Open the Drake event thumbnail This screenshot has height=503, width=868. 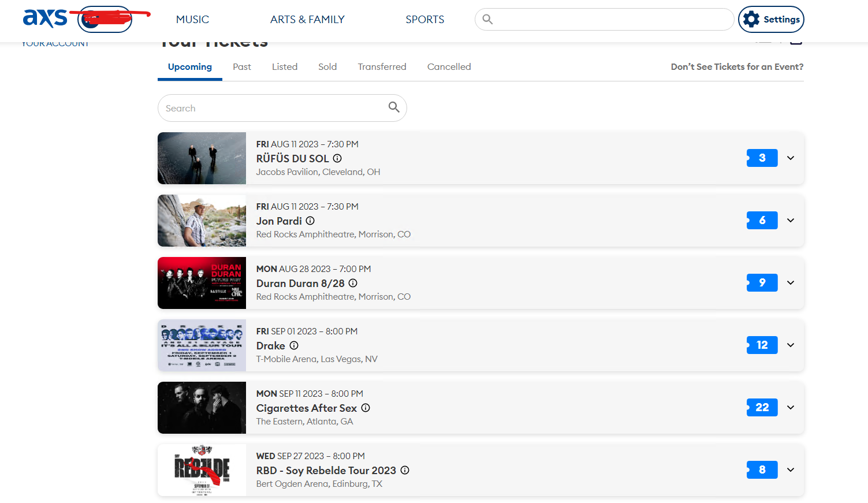[x=202, y=345]
